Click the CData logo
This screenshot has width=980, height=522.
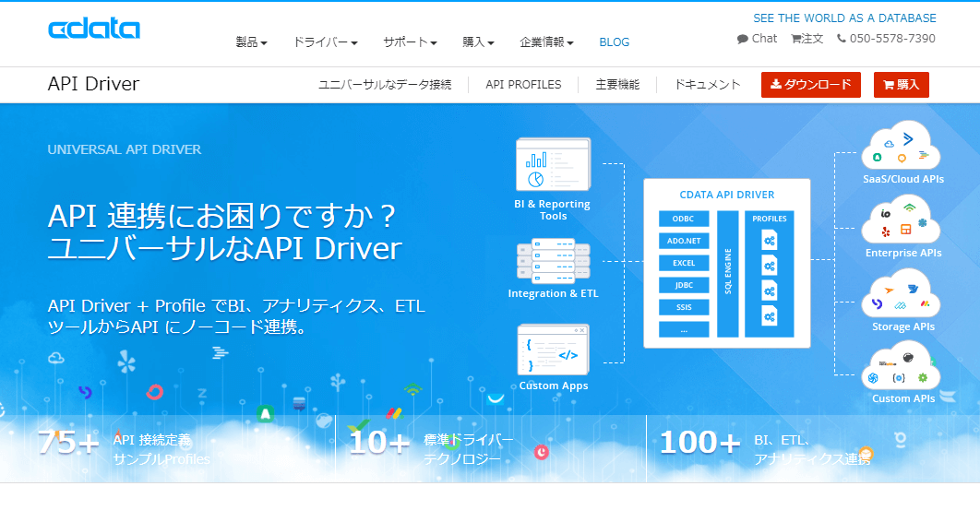pos(94,29)
